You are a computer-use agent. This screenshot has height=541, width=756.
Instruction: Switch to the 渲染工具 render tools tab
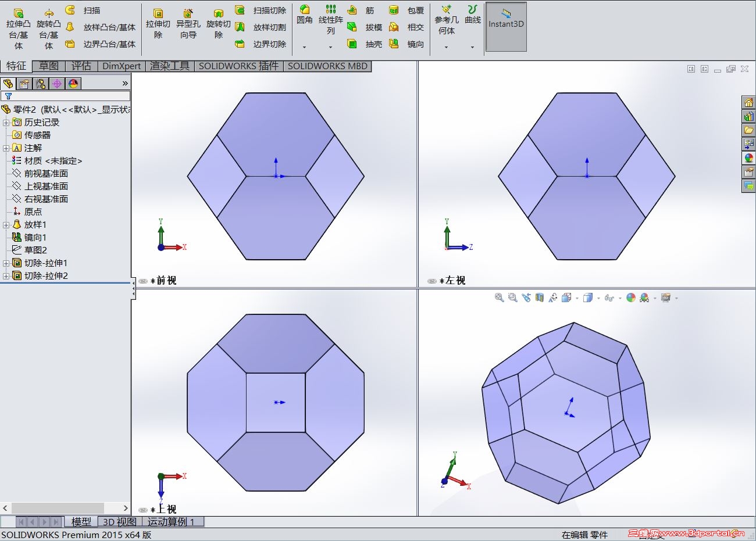point(170,66)
